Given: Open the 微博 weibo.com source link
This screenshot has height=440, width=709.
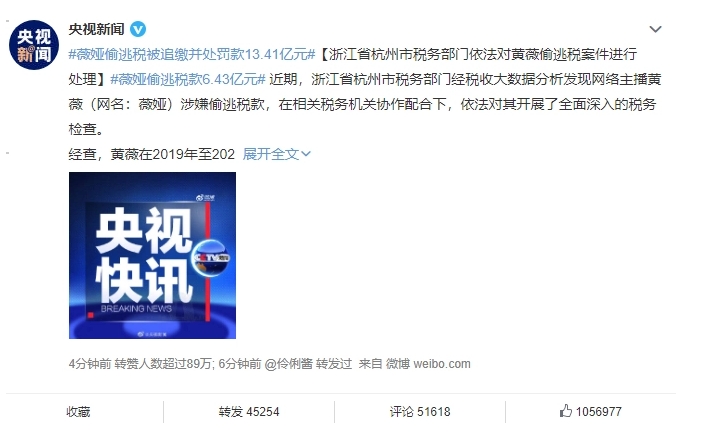Looking at the screenshot, I should (x=428, y=364).
